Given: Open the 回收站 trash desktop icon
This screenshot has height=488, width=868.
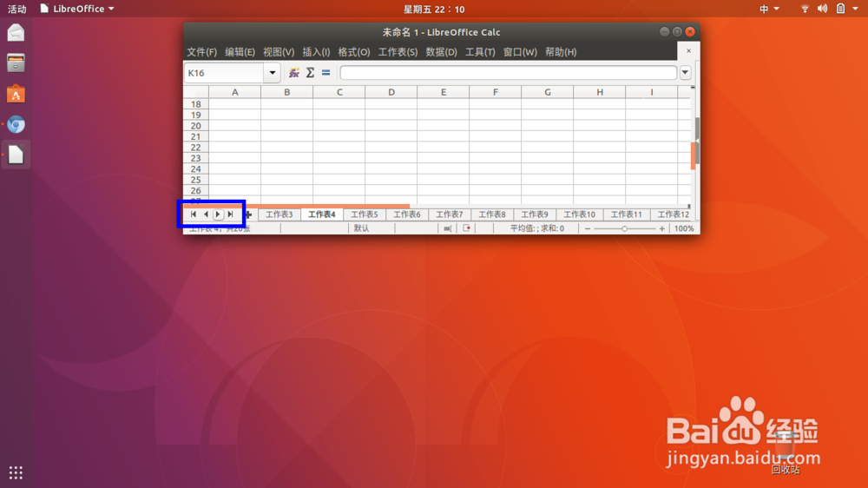Looking at the screenshot, I should [785, 454].
